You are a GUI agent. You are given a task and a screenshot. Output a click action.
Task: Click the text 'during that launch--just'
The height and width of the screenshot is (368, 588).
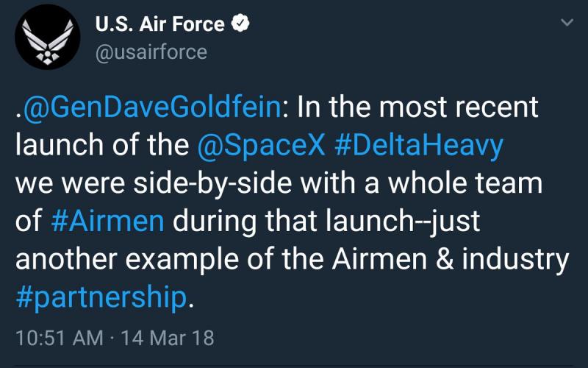click(326, 222)
